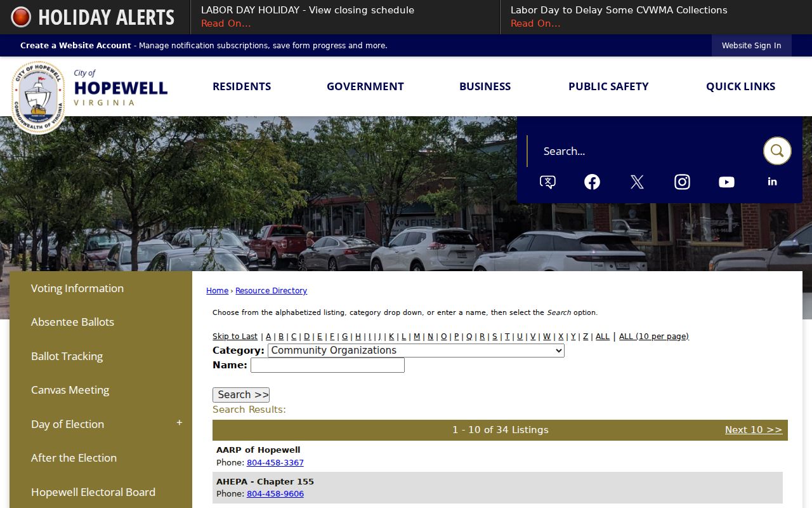
Task: Open the Home breadcrumb link
Action: point(217,291)
